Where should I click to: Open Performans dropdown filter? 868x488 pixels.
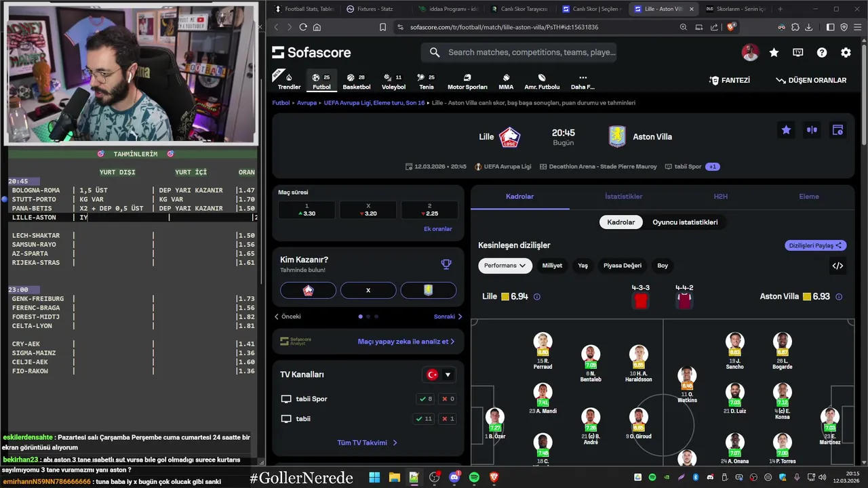point(505,266)
